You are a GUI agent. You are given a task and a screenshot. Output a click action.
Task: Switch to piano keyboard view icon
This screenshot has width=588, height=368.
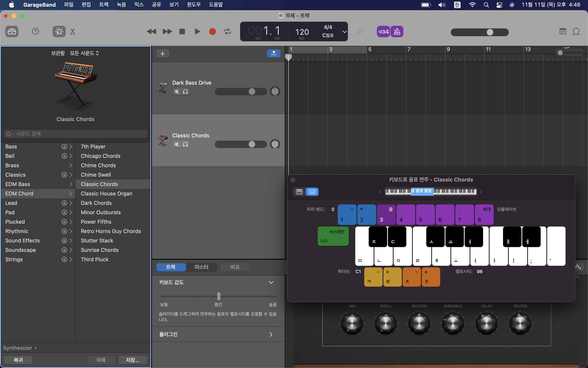coord(299,192)
